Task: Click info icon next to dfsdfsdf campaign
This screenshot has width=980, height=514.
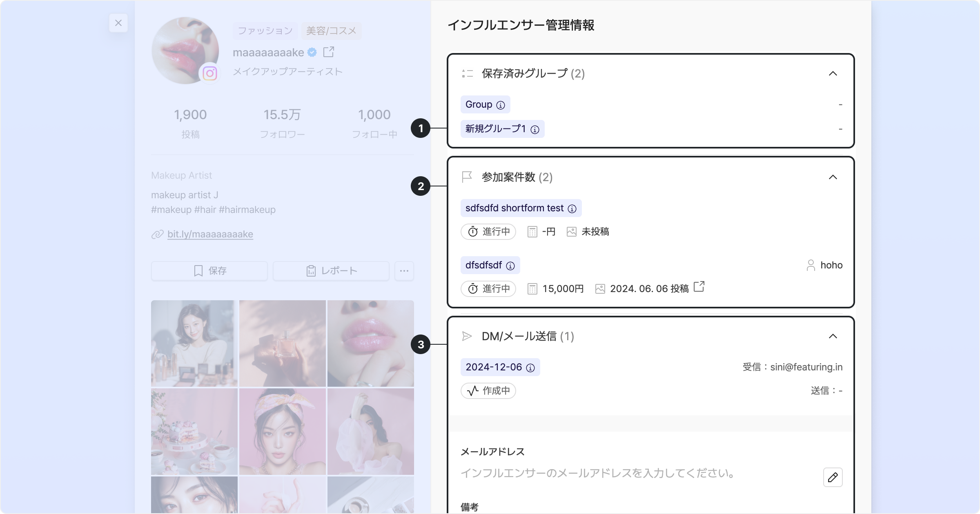Action: point(510,266)
